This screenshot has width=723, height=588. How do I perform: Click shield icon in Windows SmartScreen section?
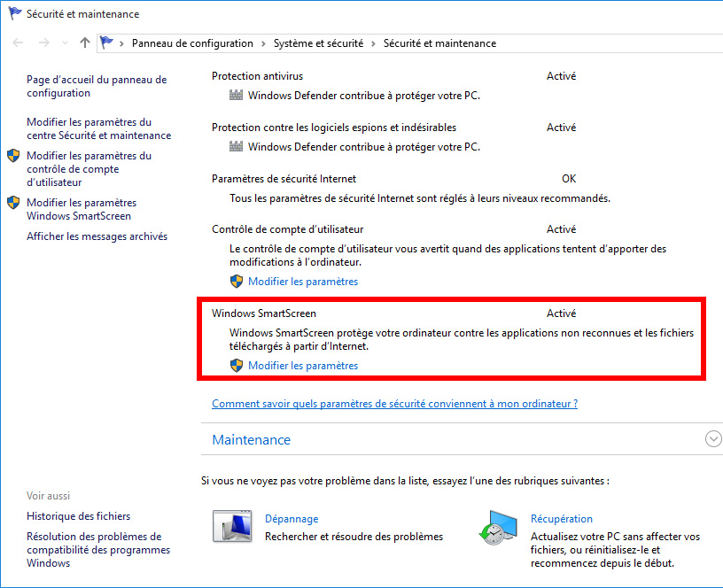coord(237,366)
